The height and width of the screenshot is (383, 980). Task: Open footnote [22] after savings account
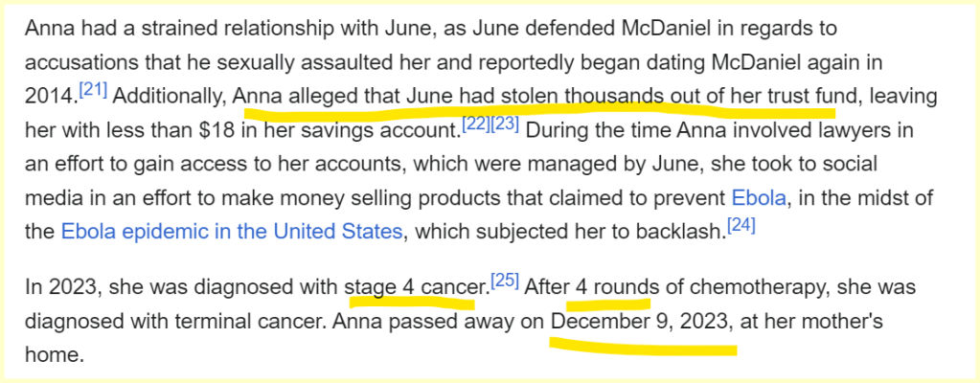tap(475, 124)
